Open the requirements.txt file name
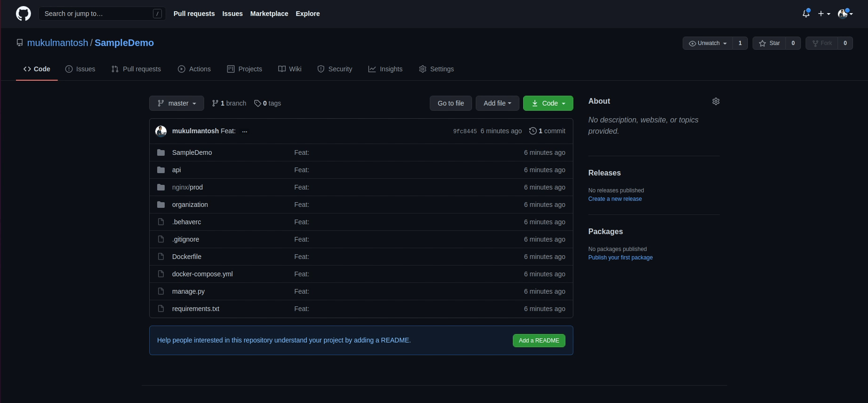Viewport: 868px width, 403px height. tap(196, 309)
